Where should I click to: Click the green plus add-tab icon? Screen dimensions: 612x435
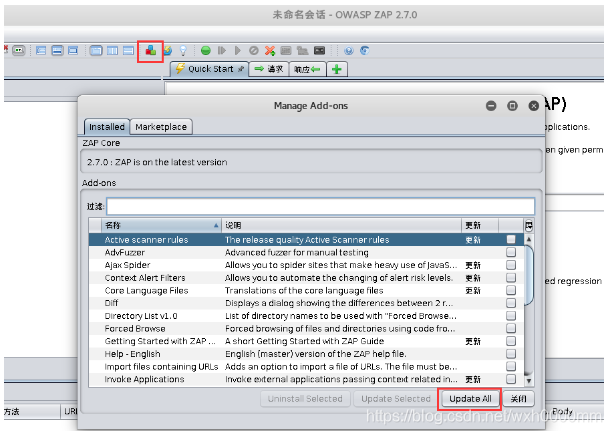pyautogui.click(x=337, y=69)
